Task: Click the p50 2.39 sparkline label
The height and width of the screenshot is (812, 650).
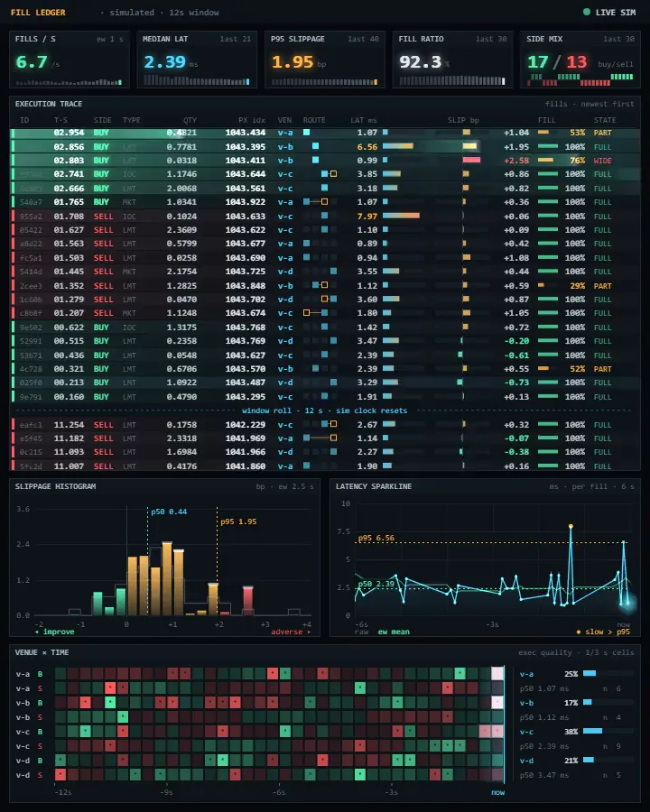Action: [376, 584]
